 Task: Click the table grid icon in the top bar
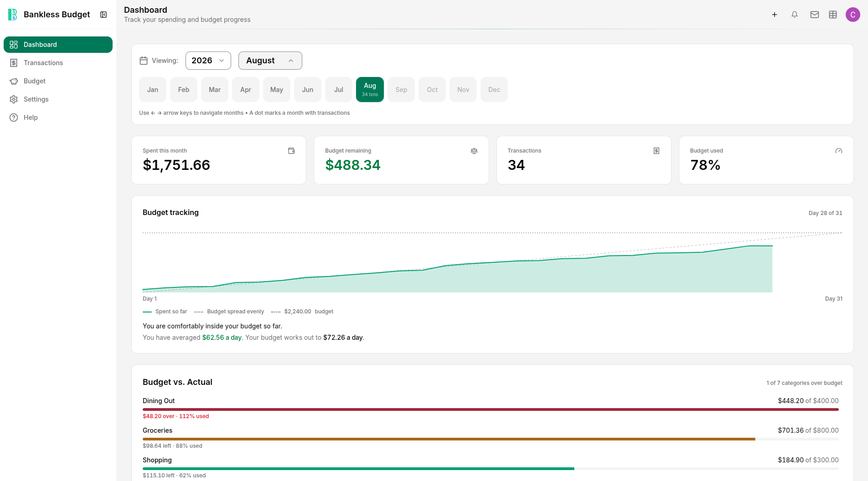tap(833, 15)
